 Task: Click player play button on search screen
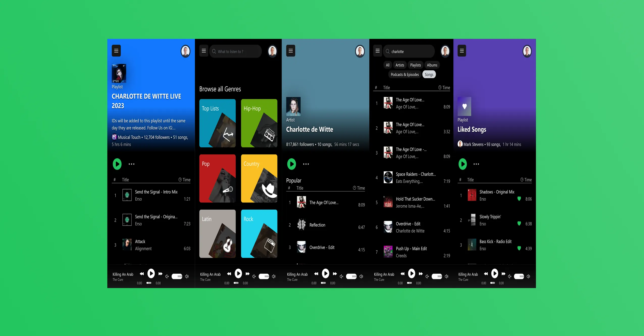411,273
